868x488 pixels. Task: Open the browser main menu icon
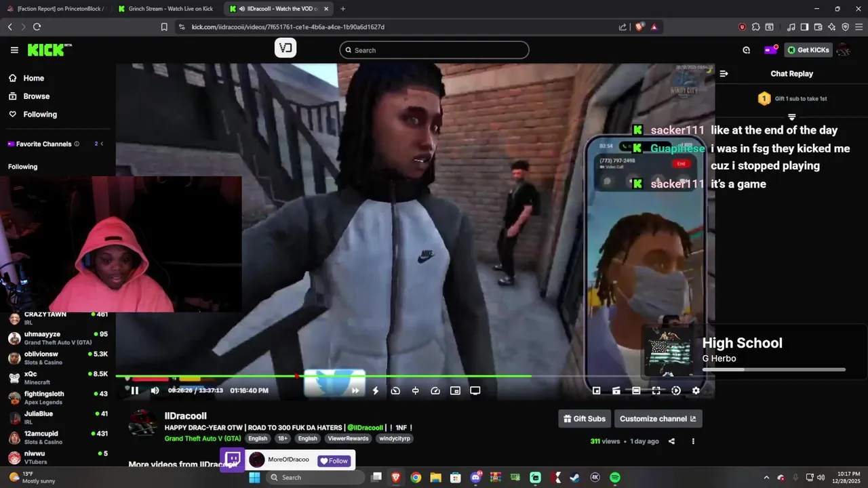pyautogui.click(x=859, y=27)
